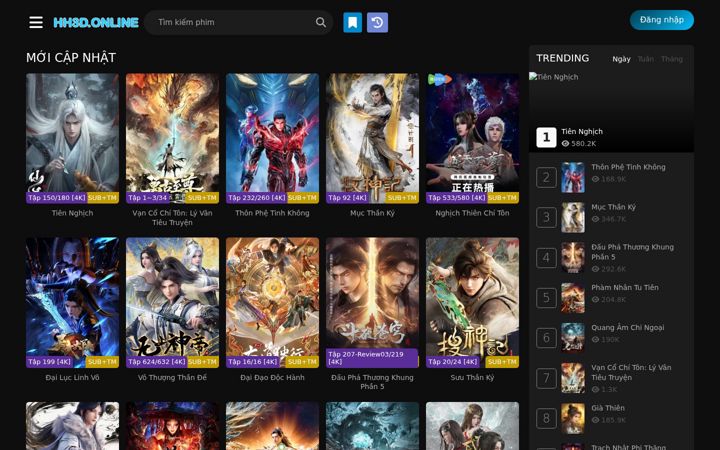The image size is (720, 450).
Task: Click the HH3D.ONLINE logo
Action: click(x=96, y=22)
